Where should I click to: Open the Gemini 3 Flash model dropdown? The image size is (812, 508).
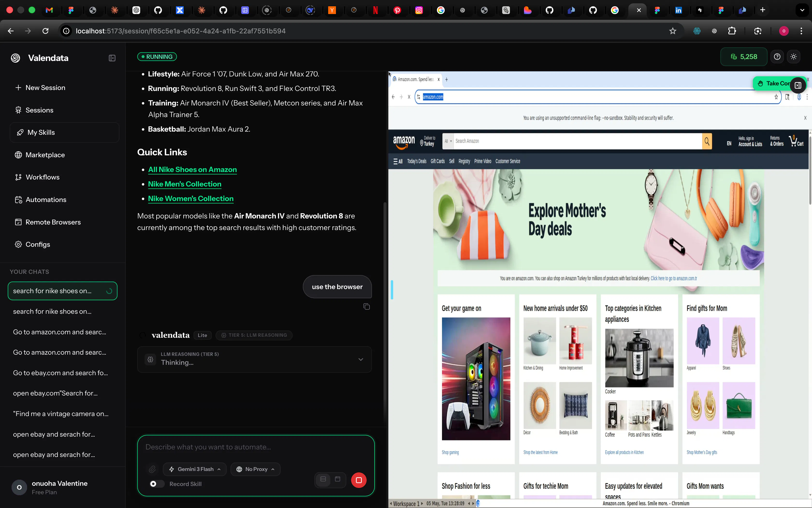pos(195,469)
